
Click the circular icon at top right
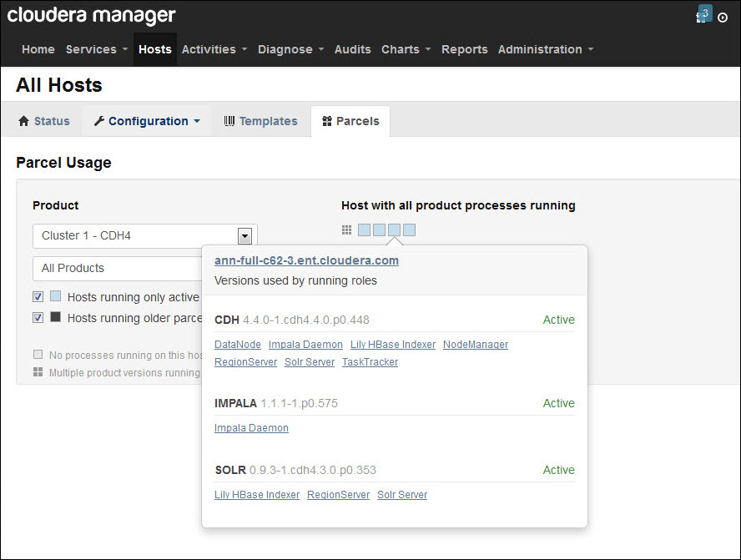click(x=723, y=18)
